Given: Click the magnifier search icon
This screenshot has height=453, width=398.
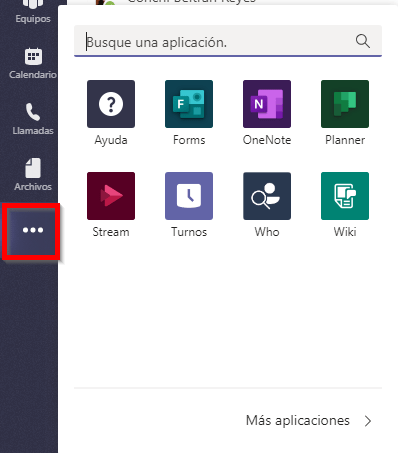Looking at the screenshot, I should [x=362, y=41].
